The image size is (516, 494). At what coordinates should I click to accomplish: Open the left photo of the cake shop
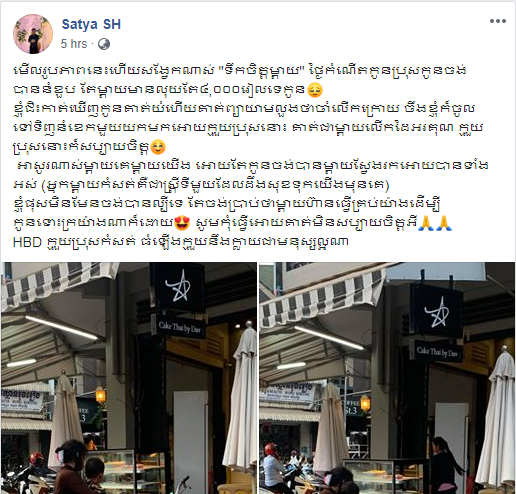(129, 378)
